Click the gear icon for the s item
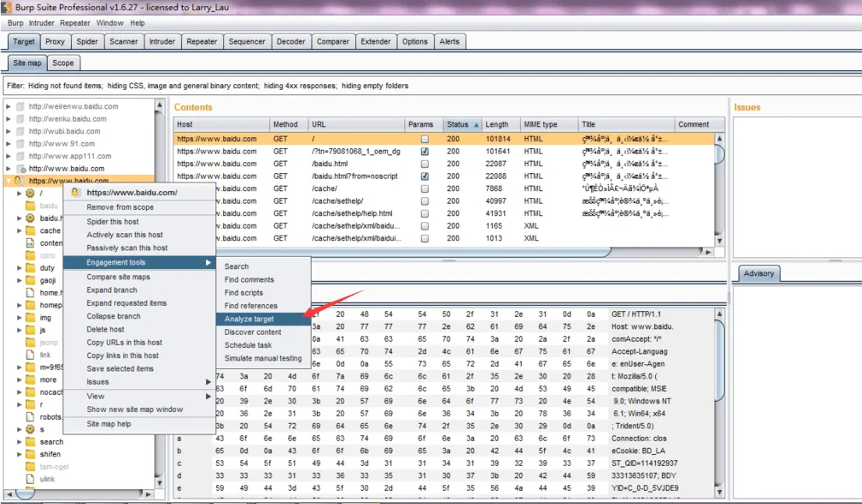The height and width of the screenshot is (504, 862). 30,429
